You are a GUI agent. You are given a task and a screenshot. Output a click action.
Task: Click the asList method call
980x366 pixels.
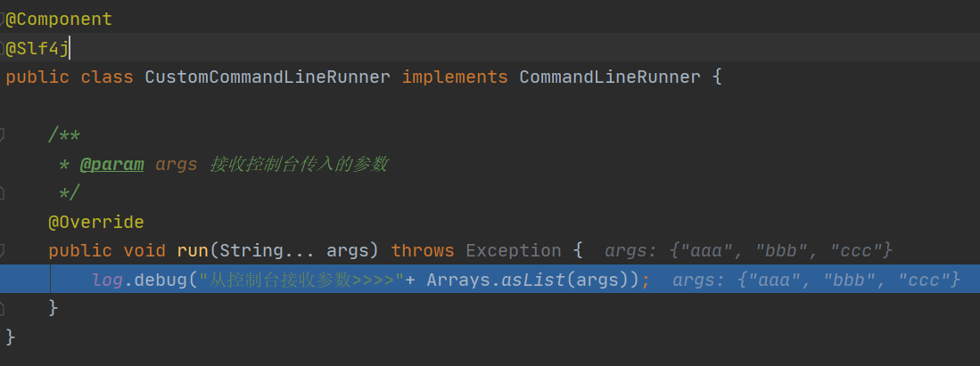coord(534,280)
